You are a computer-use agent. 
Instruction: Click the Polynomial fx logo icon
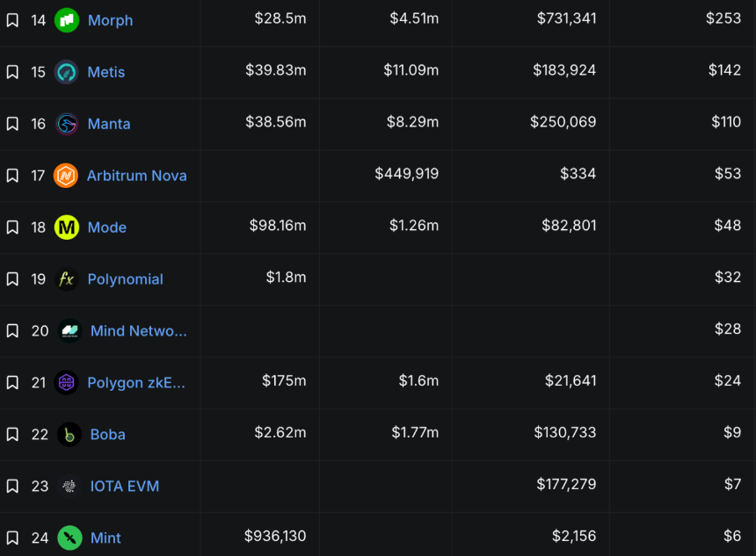pos(67,279)
